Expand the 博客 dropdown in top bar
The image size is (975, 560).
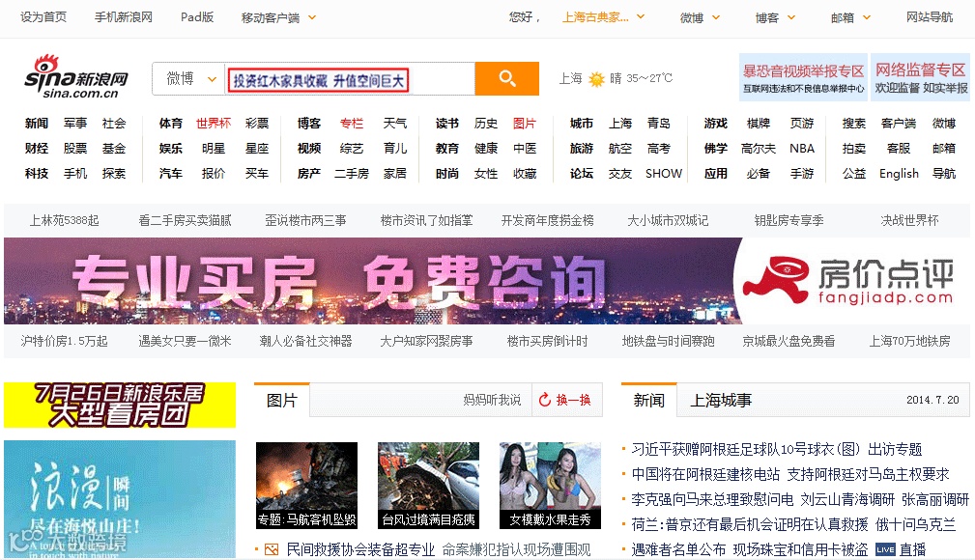click(791, 17)
